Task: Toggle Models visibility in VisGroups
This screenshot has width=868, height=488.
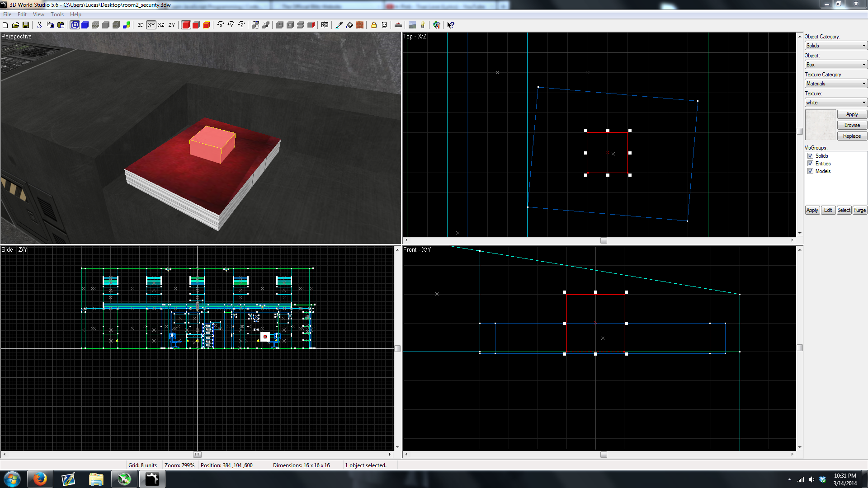Action: click(810, 171)
